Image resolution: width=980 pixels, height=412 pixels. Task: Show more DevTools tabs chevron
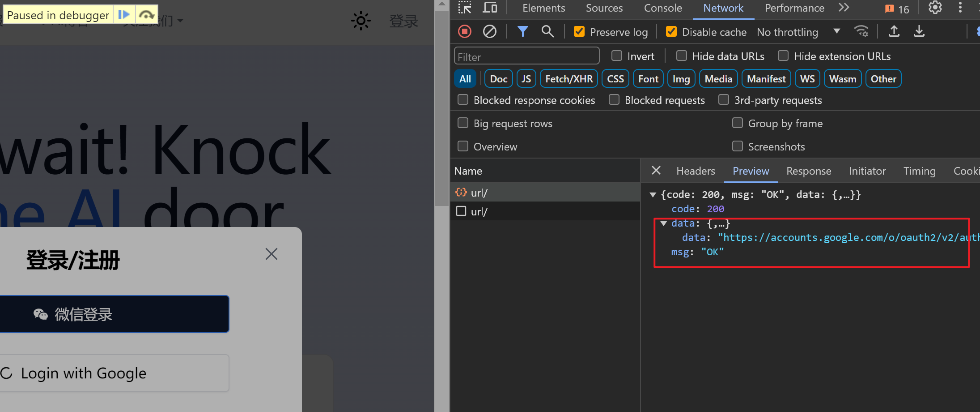pos(844,8)
